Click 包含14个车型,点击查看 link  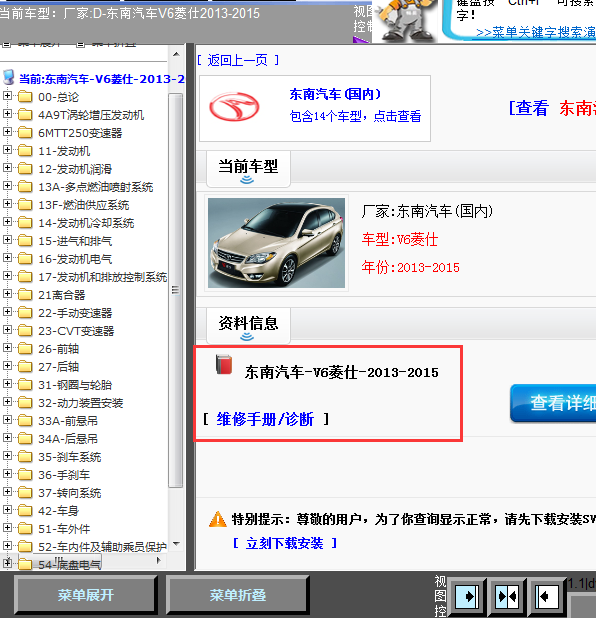(x=355, y=116)
